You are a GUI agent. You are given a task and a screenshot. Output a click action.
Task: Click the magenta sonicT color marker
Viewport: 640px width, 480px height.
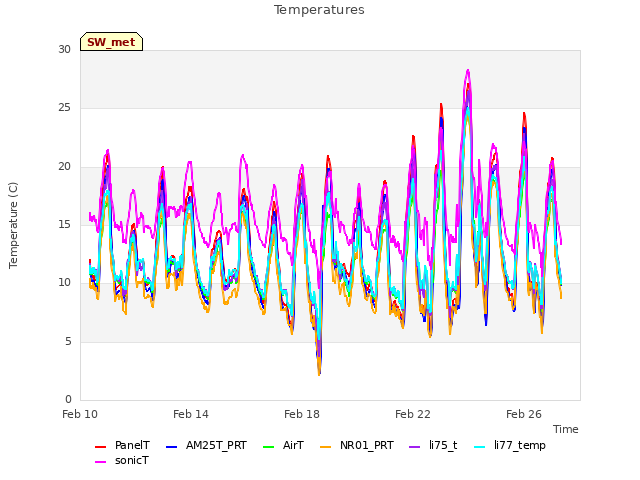click(x=100, y=462)
